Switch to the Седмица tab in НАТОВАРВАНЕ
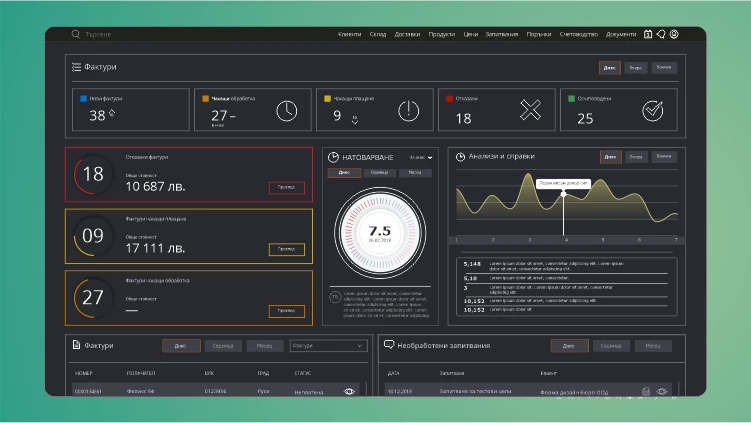751x423 pixels. point(379,172)
